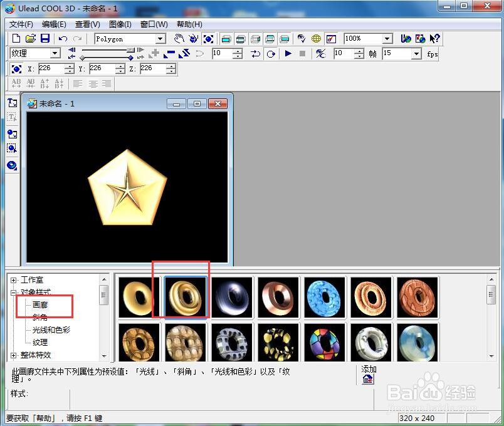Increase the Z value with up arrow
504x426 pixels.
(171, 66)
